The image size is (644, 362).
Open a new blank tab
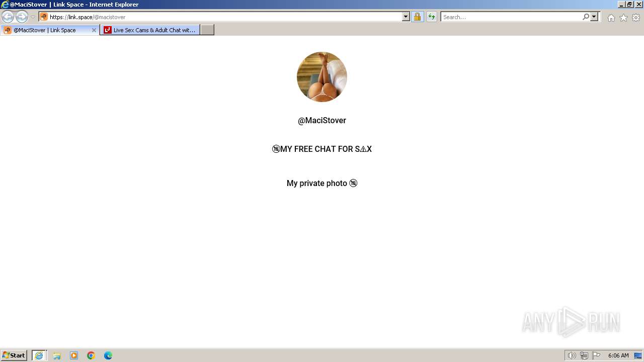tap(207, 30)
